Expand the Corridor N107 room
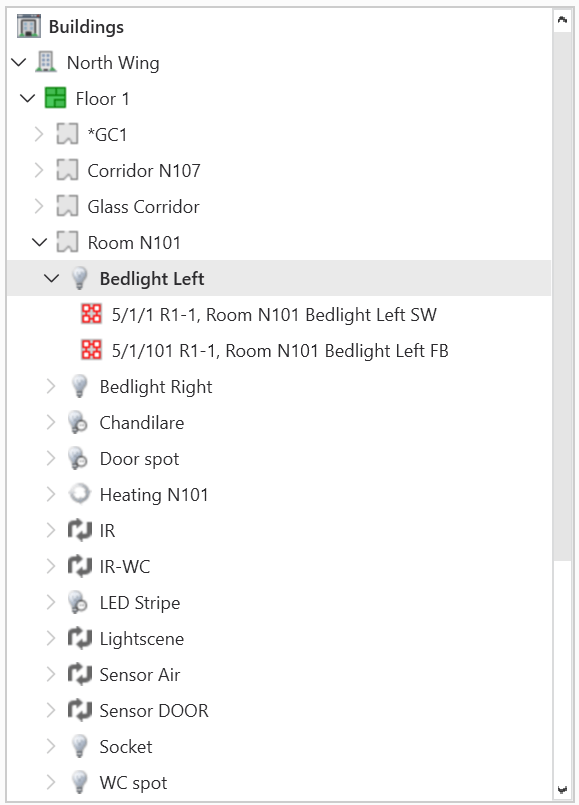 click(x=39, y=170)
